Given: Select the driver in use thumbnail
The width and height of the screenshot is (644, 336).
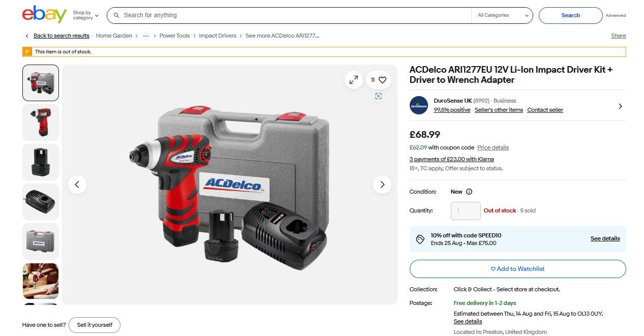Looking at the screenshot, I should [41, 281].
